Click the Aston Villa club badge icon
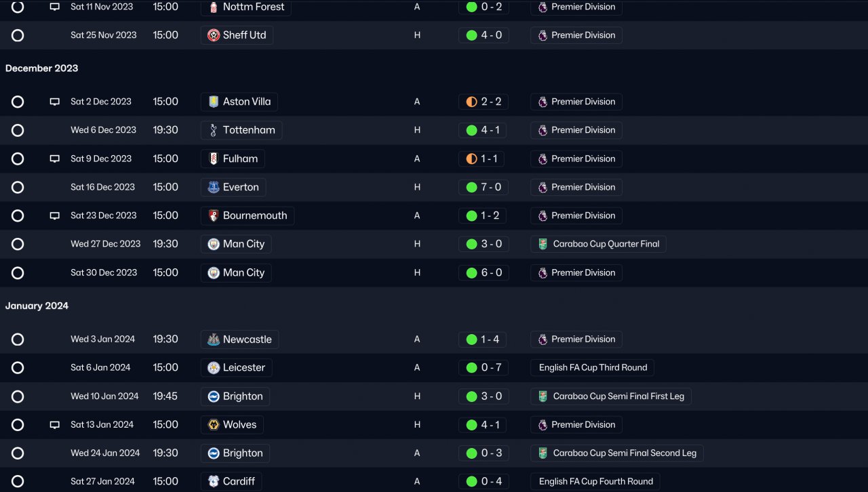 pyautogui.click(x=214, y=102)
